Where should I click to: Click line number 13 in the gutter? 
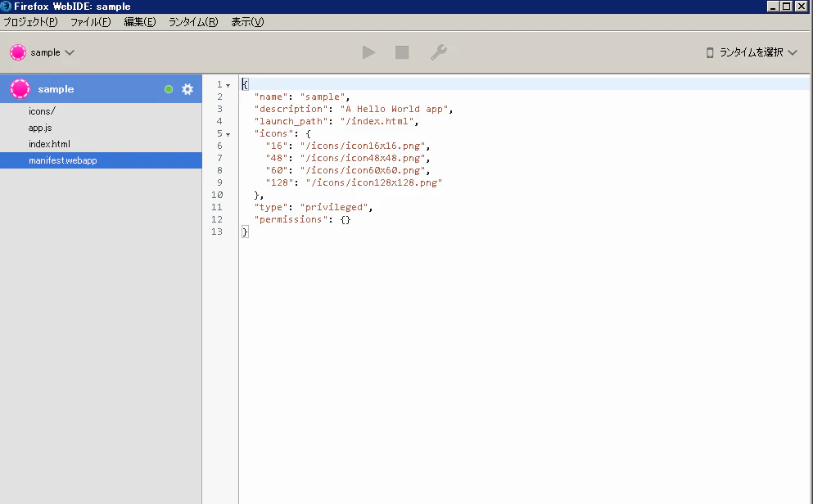click(217, 232)
